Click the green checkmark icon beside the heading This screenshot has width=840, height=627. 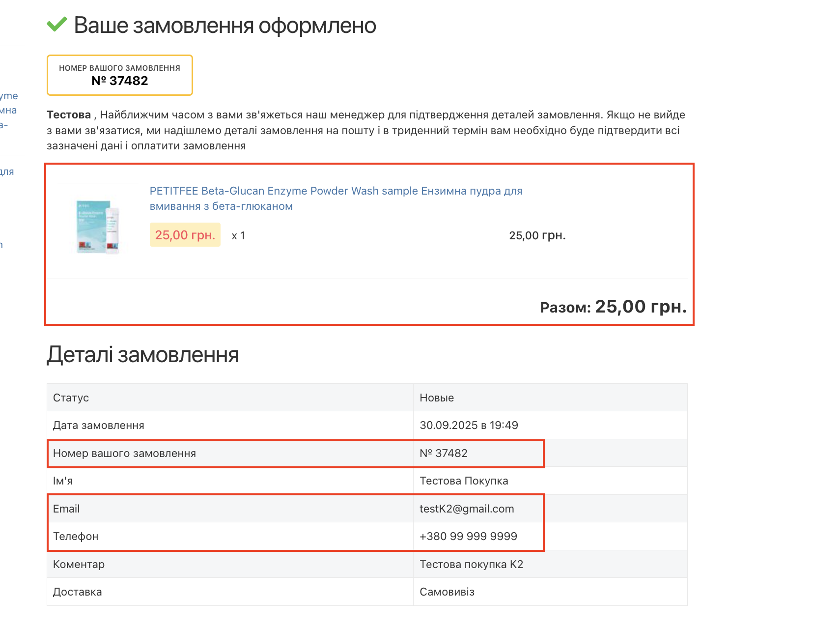(x=57, y=24)
